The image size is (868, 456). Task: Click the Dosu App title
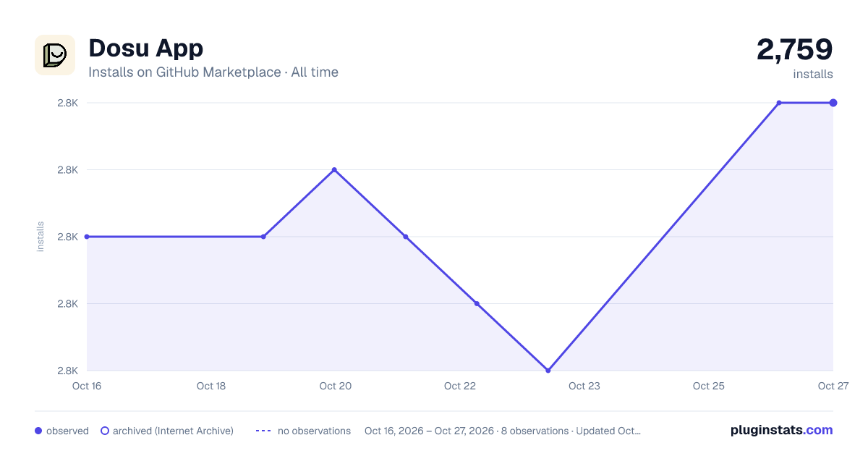(x=145, y=48)
